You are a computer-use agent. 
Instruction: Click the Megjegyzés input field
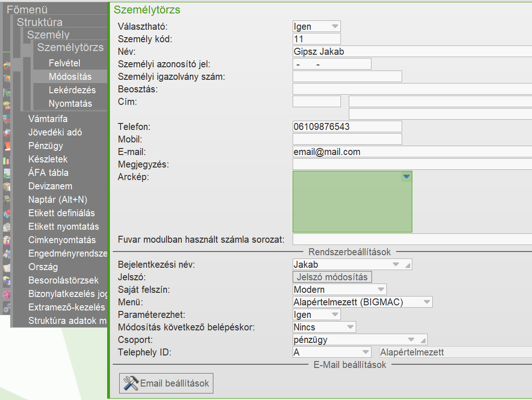tap(412, 164)
